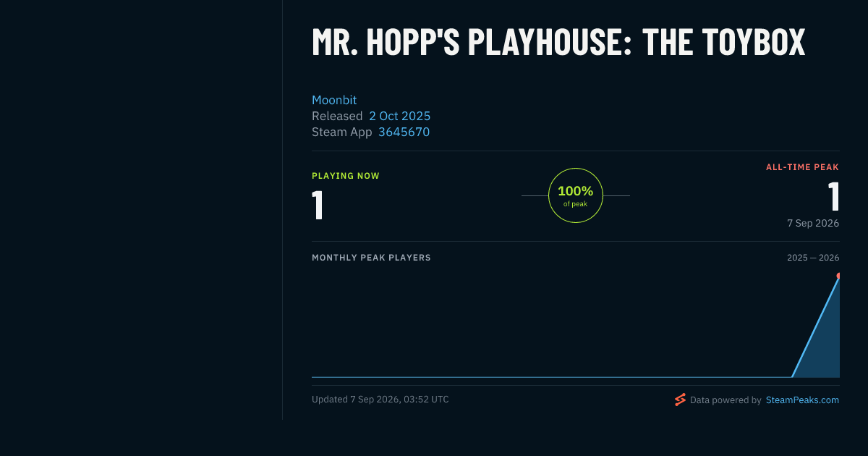Click the 7 Sep 2026 peak date
This screenshot has height=456, width=868.
click(x=813, y=223)
